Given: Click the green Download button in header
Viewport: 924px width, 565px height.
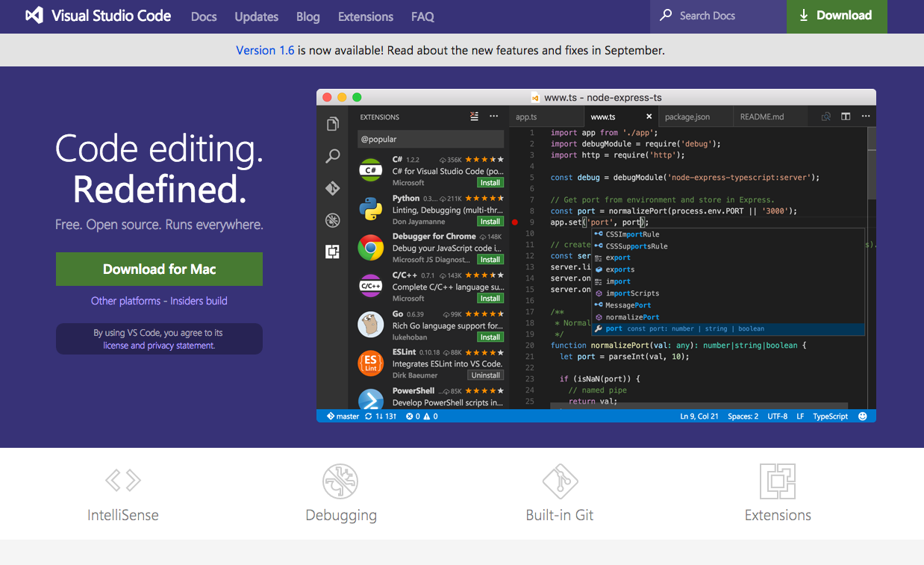Looking at the screenshot, I should [x=837, y=16].
